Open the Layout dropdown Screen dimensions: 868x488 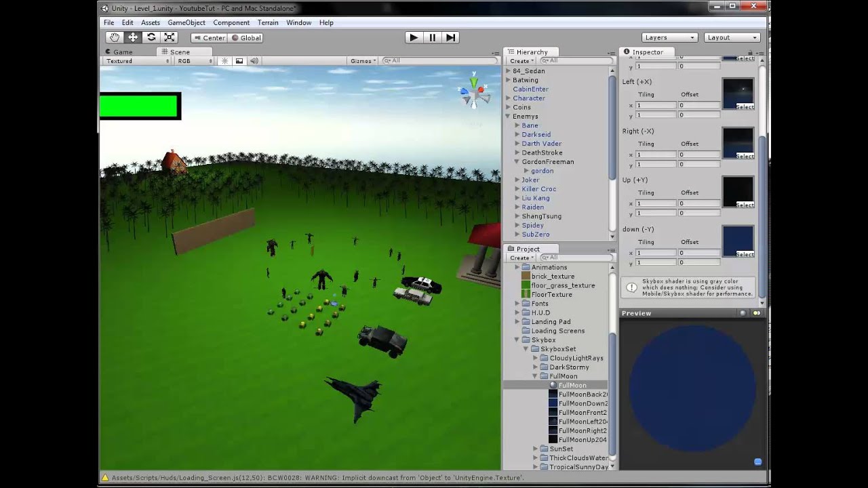coord(732,38)
